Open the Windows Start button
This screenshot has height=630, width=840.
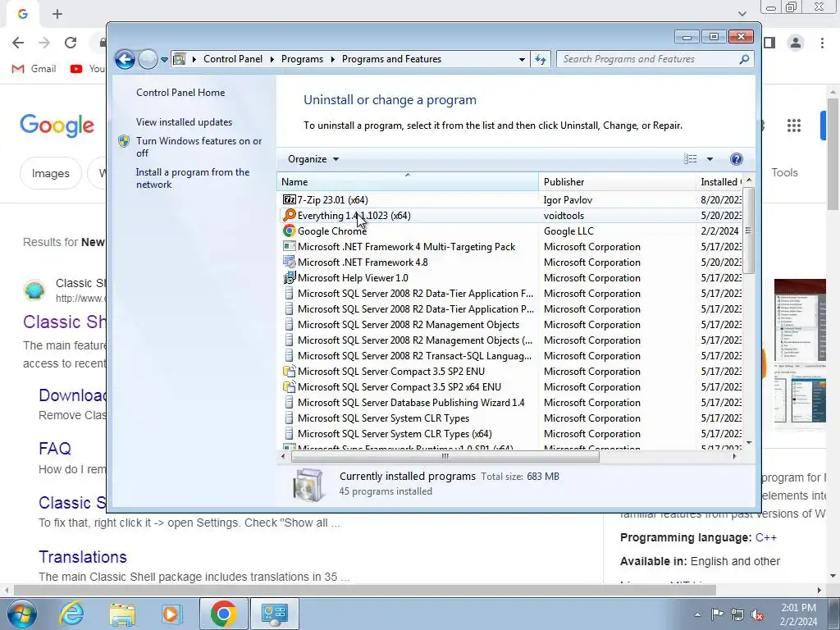point(21,614)
